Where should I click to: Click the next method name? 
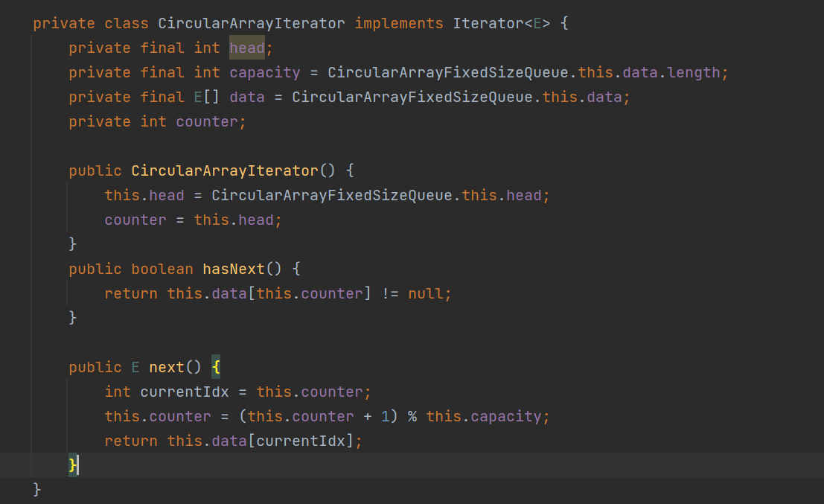pyautogui.click(x=167, y=367)
